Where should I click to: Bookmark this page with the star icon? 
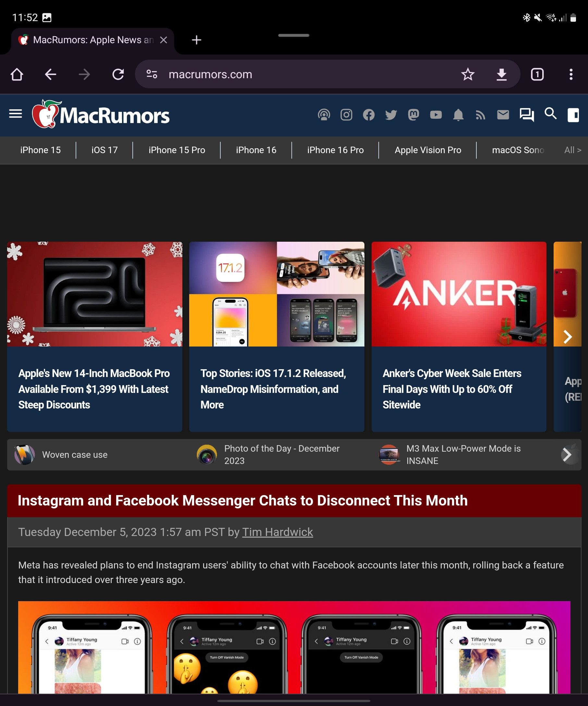tap(468, 74)
